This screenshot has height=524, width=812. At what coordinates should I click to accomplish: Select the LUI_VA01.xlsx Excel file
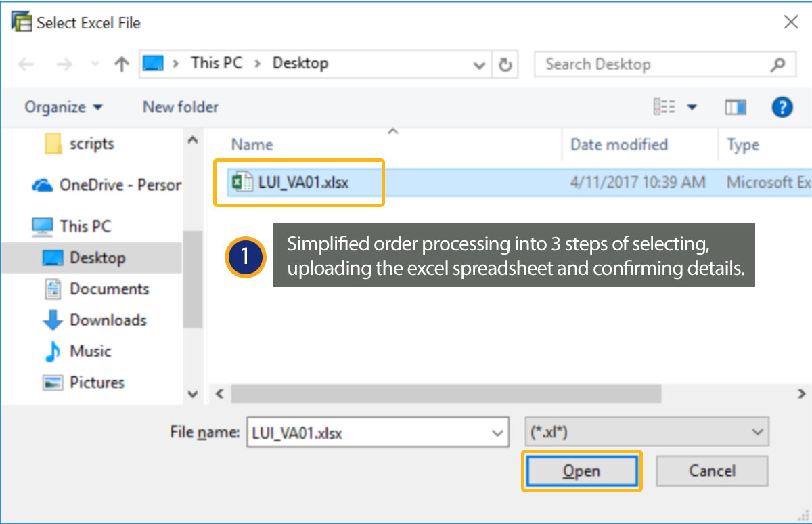click(x=303, y=182)
